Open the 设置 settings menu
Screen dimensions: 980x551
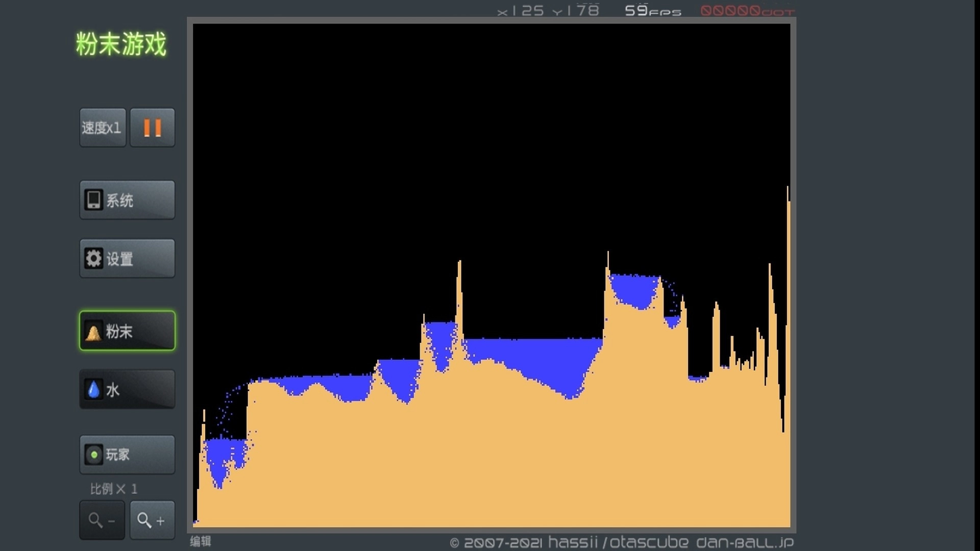[x=127, y=259]
